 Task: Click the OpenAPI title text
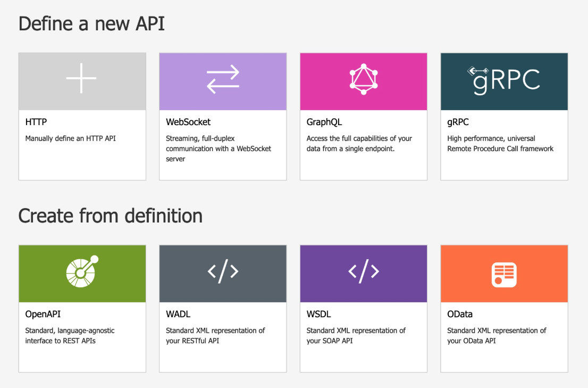(43, 315)
